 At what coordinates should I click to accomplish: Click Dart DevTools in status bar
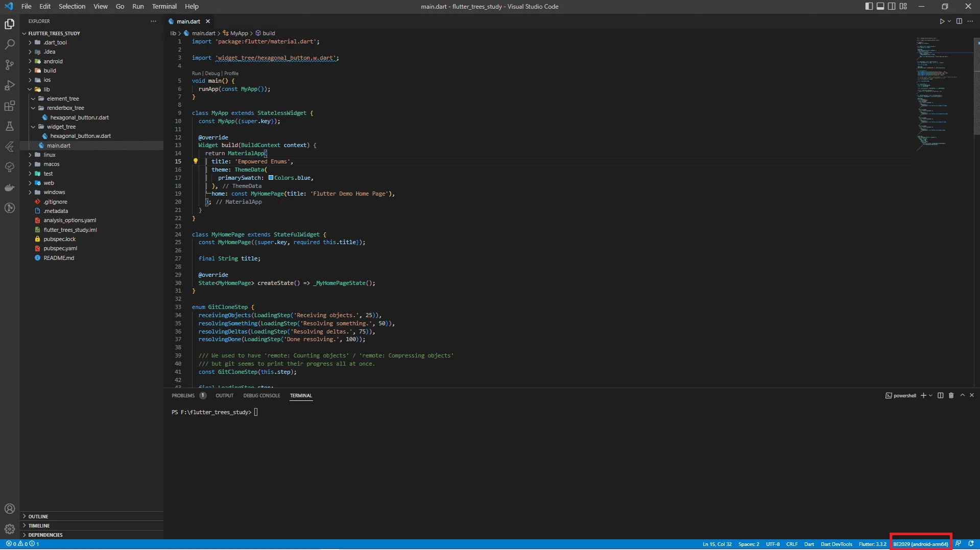pos(836,544)
